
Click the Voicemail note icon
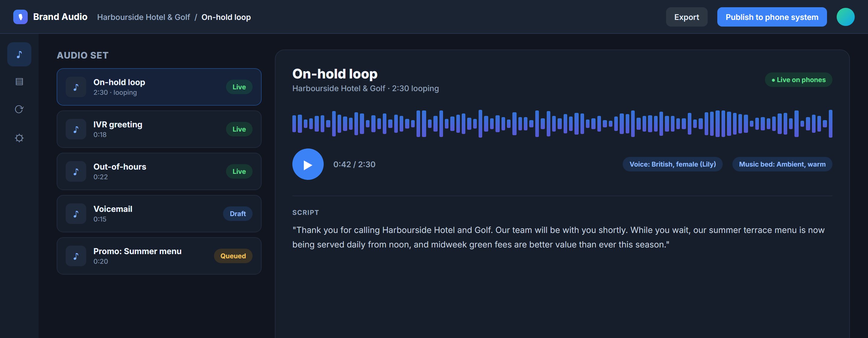(x=76, y=214)
